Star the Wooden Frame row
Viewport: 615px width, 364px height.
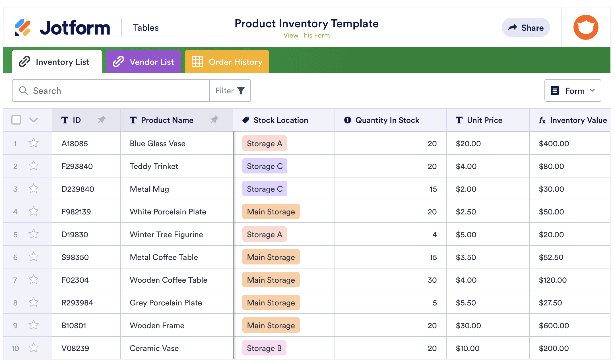[x=34, y=325]
